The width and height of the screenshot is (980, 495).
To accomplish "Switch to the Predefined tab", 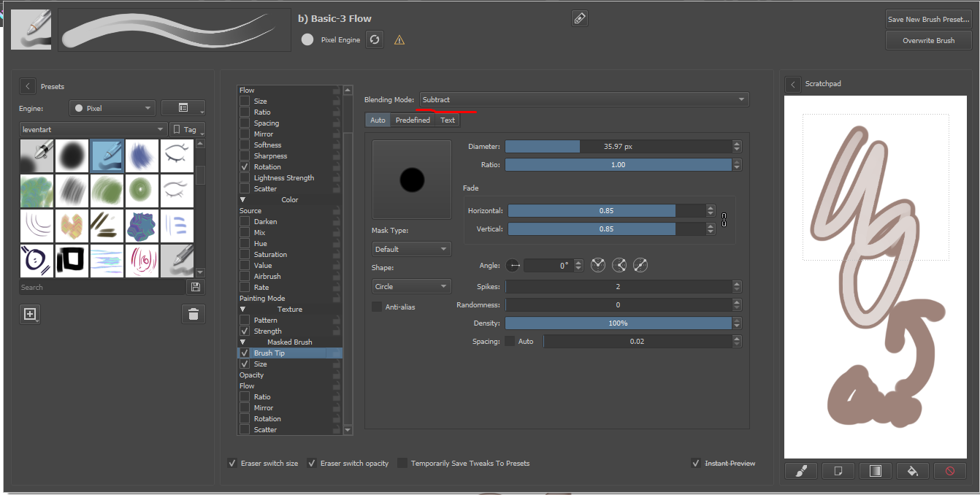I will [413, 120].
